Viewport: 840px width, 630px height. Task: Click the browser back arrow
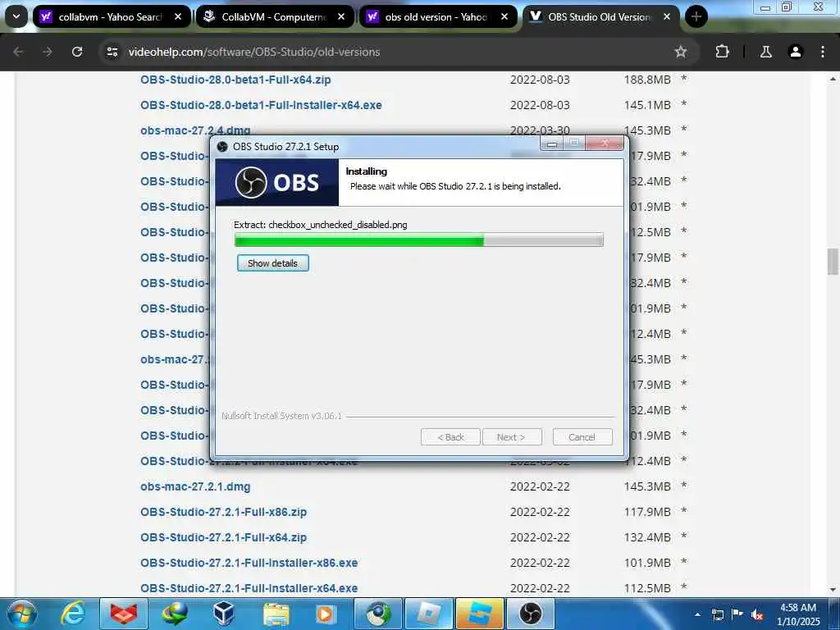18,52
